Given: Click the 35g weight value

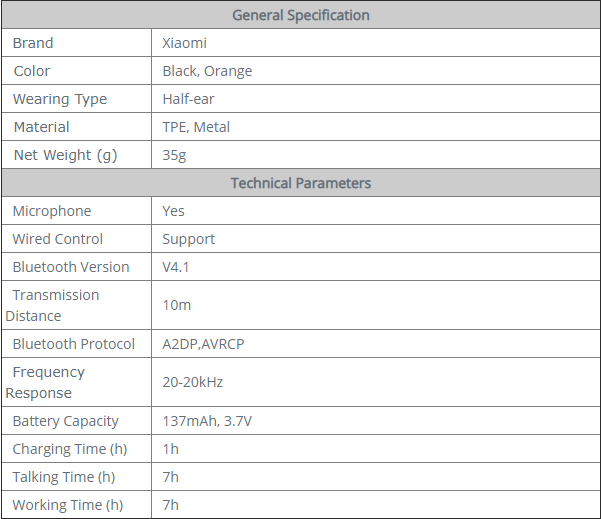Looking at the screenshot, I should point(174,155).
